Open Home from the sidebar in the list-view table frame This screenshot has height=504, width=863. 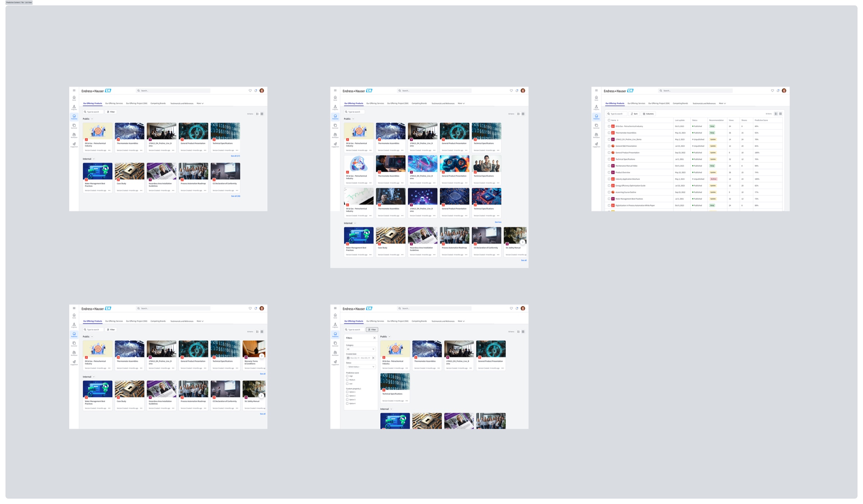pos(596,98)
